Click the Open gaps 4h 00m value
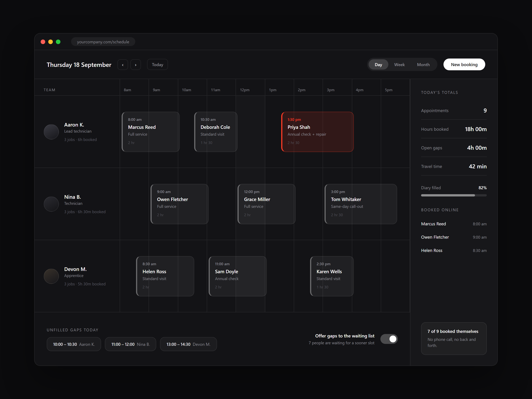The height and width of the screenshot is (399, 532). point(477,148)
